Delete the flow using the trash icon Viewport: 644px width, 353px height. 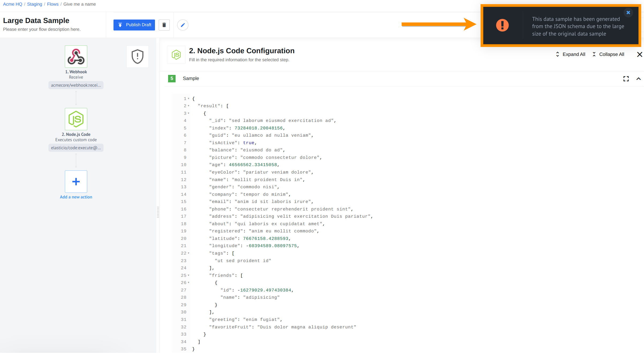pos(164,25)
